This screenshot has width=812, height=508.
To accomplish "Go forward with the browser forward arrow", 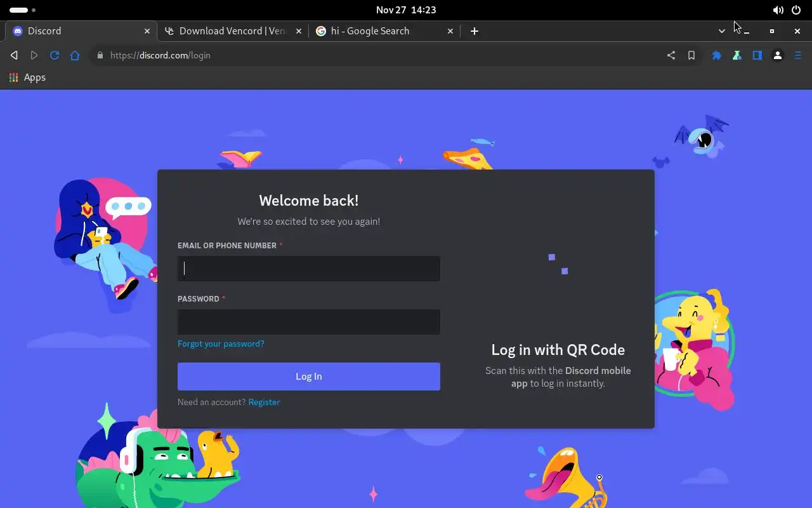I will (x=34, y=55).
